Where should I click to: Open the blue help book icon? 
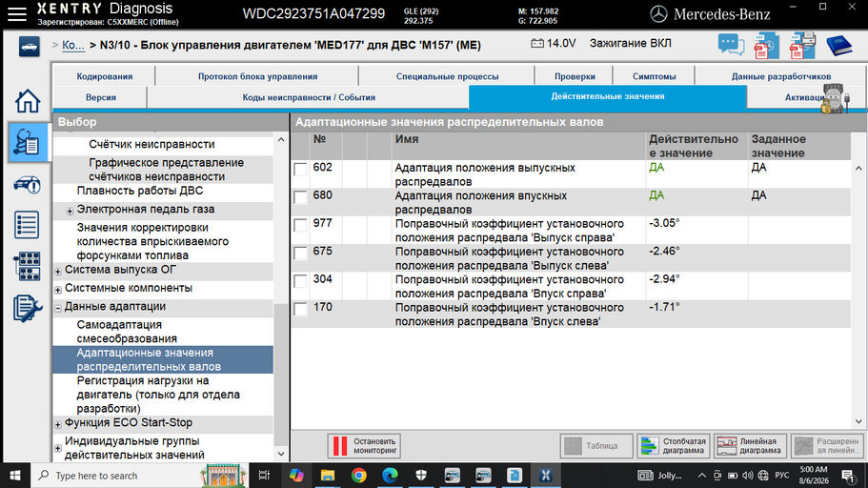(x=839, y=46)
